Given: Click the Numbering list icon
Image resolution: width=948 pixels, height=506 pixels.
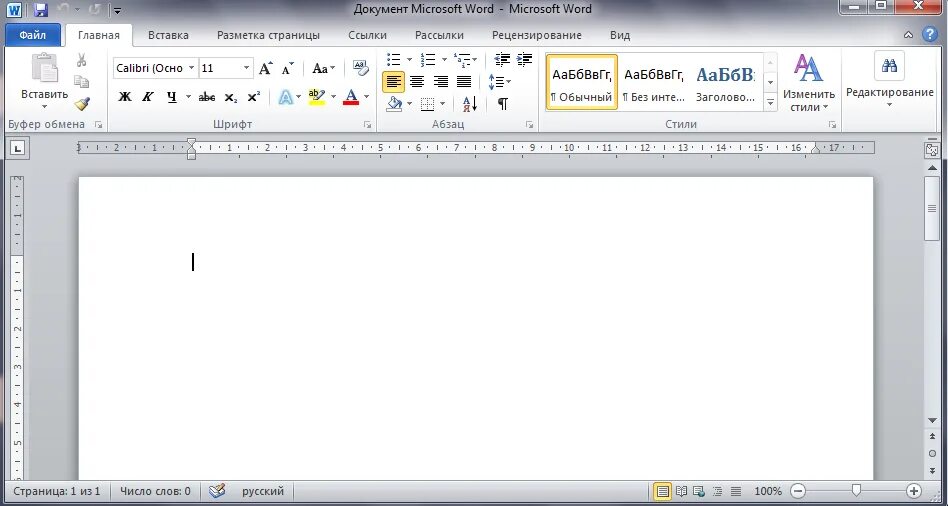Looking at the screenshot, I should [428, 59].
